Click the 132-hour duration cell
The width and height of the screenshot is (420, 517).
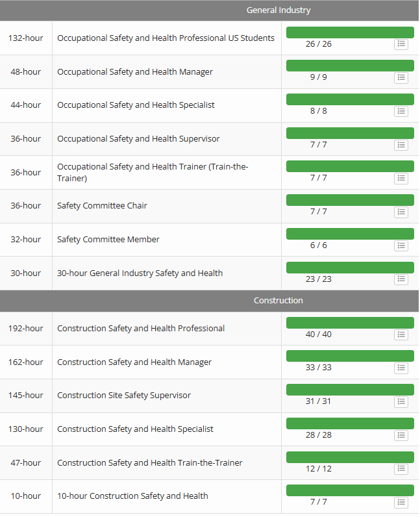(26, 38)
